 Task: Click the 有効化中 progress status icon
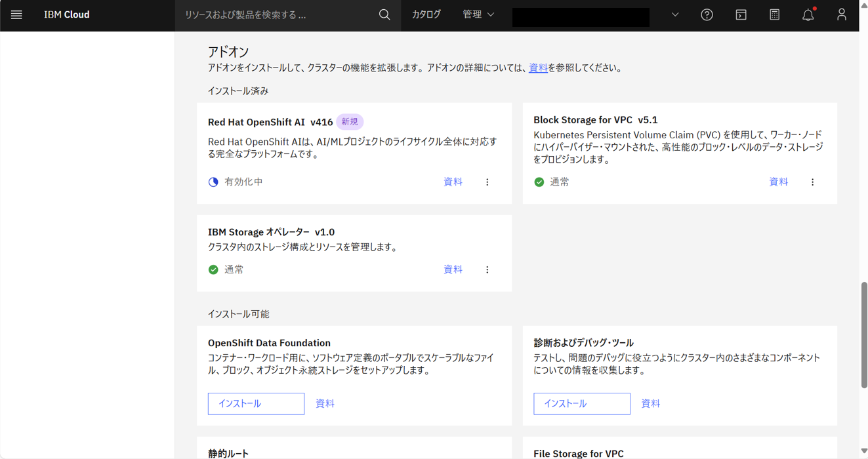point(213,182)
